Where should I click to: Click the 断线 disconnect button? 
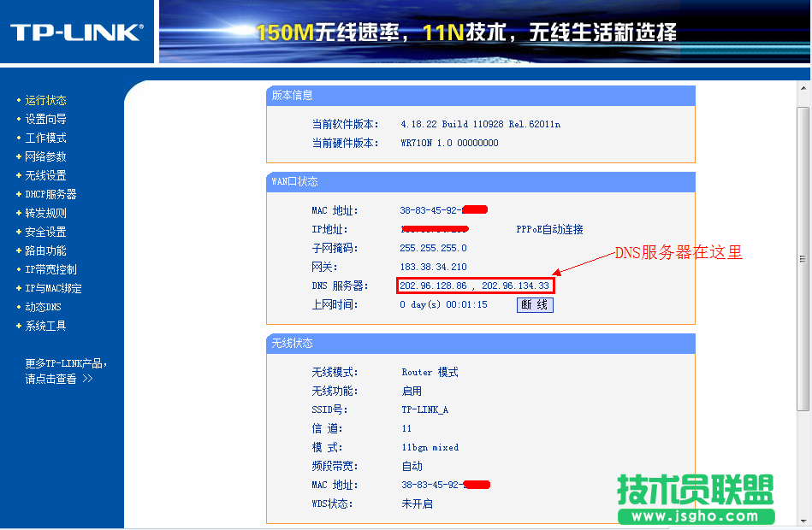[535, 305]
